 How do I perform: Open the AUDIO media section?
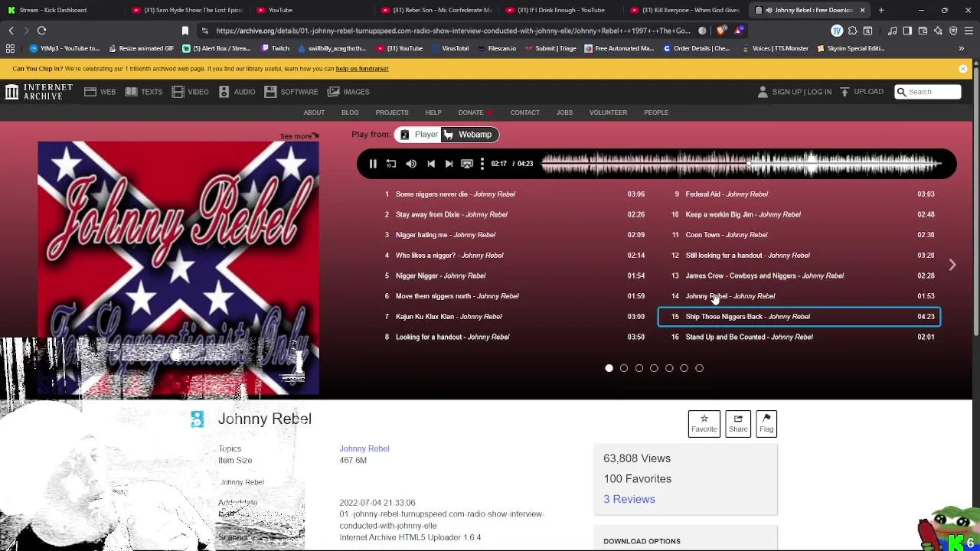237,92
